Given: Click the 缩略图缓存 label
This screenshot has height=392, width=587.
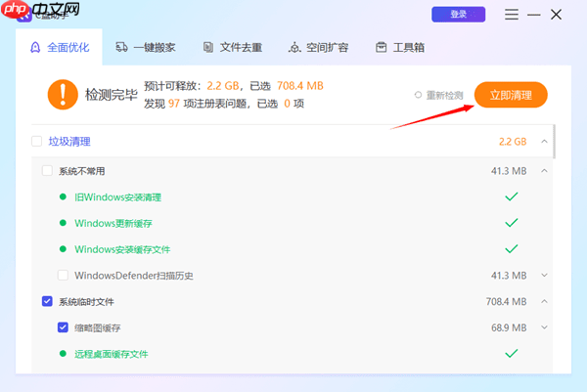Looking at the screenshot, I should coord(97,327).
